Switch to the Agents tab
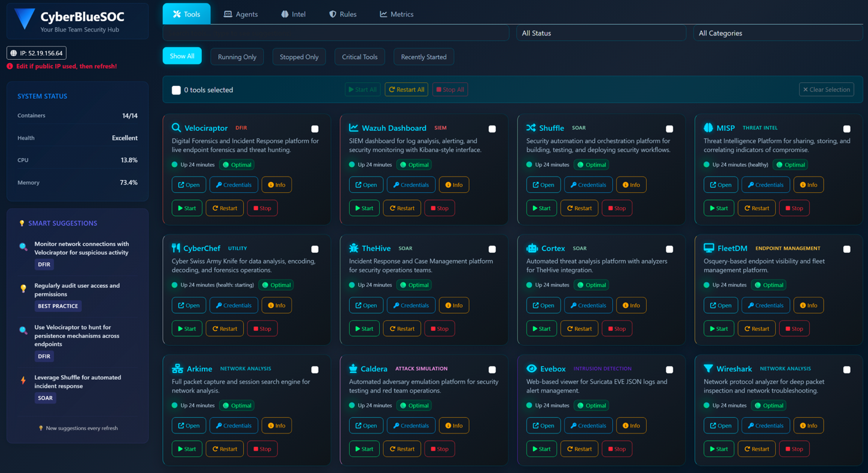 [x=240, y=14]
